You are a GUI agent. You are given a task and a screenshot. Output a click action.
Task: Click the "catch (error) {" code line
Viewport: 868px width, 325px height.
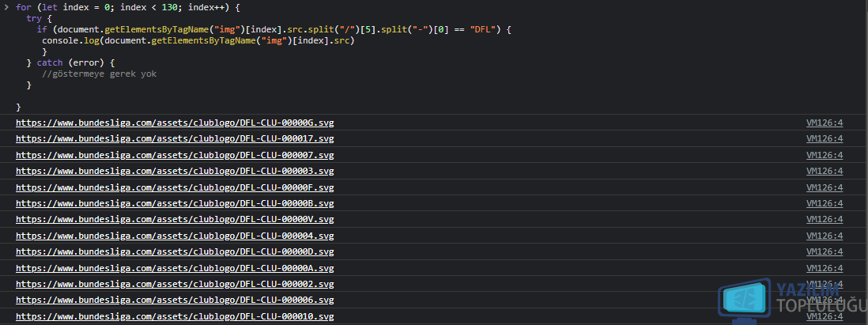point(70,62)
